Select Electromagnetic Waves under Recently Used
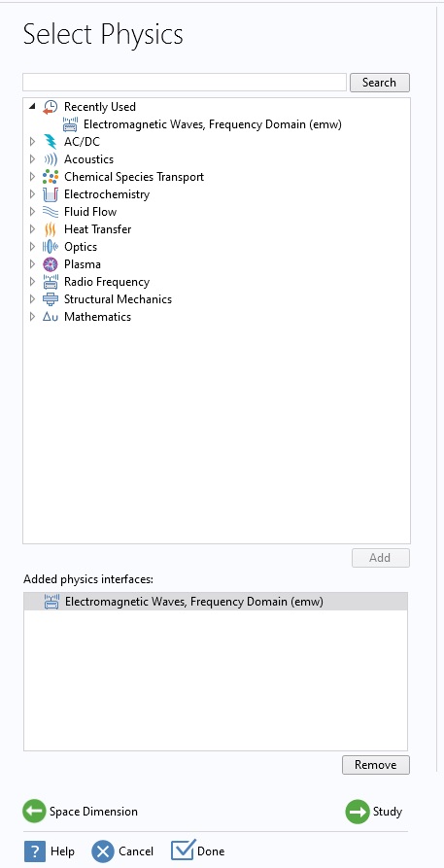 (213, 124)
